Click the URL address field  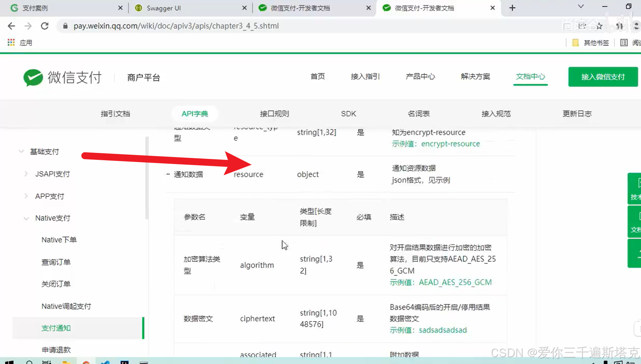(312, 26)
